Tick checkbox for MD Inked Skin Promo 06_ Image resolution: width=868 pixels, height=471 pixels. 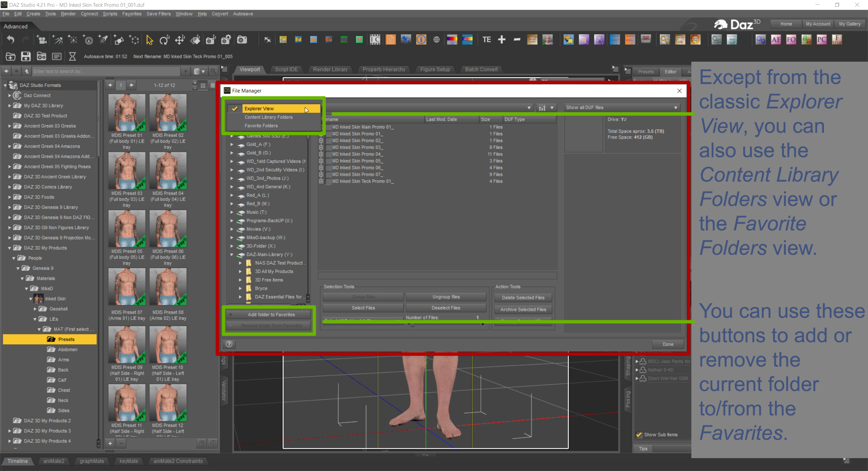click(x=328, y=168)
